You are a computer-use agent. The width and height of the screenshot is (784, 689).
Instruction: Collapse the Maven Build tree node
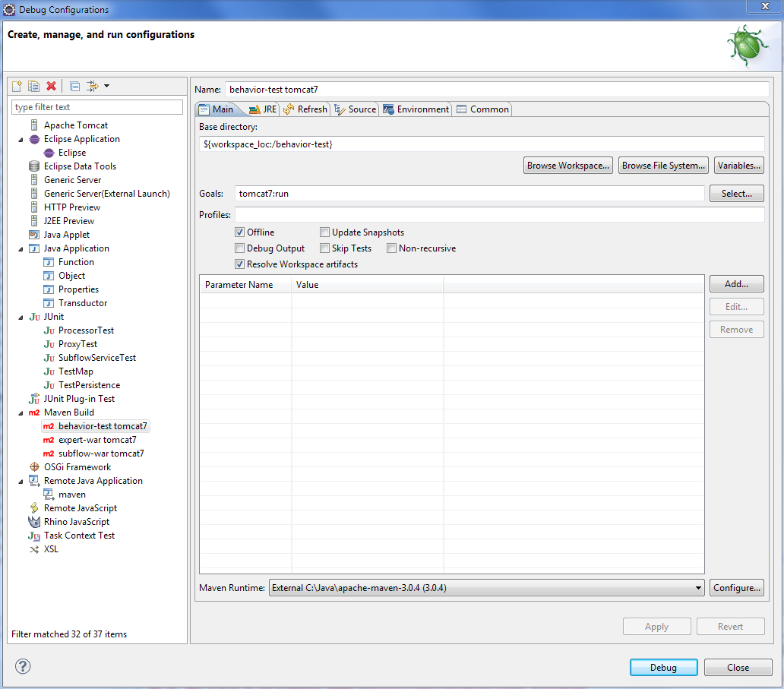point(21,413)
